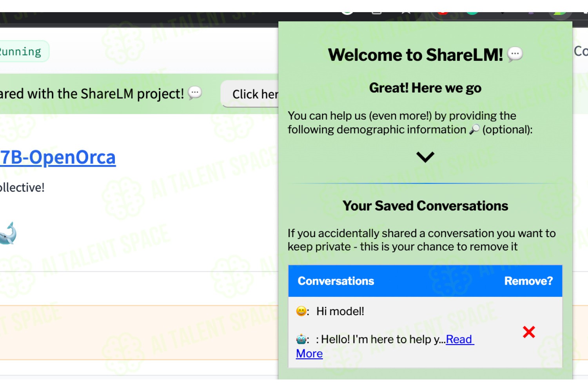Open the 7B-OpenOrca model link

[x=58, y=157]
